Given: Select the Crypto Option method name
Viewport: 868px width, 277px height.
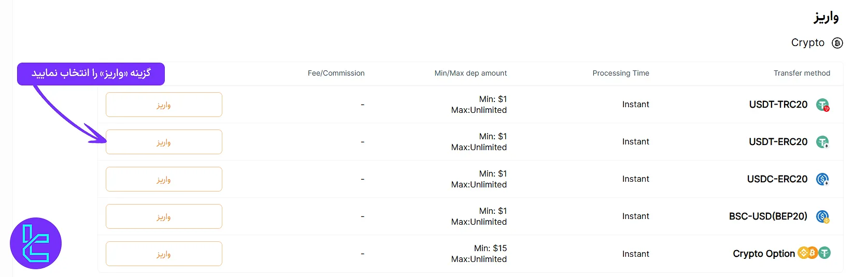Looking at the screenshot, I should [763, 254].
